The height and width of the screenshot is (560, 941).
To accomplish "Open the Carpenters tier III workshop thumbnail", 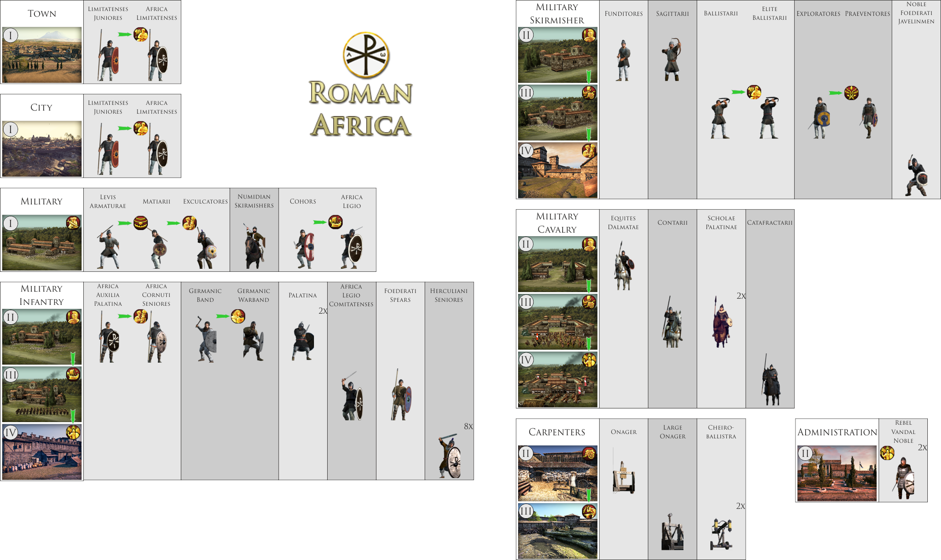I will coord(558,531).
